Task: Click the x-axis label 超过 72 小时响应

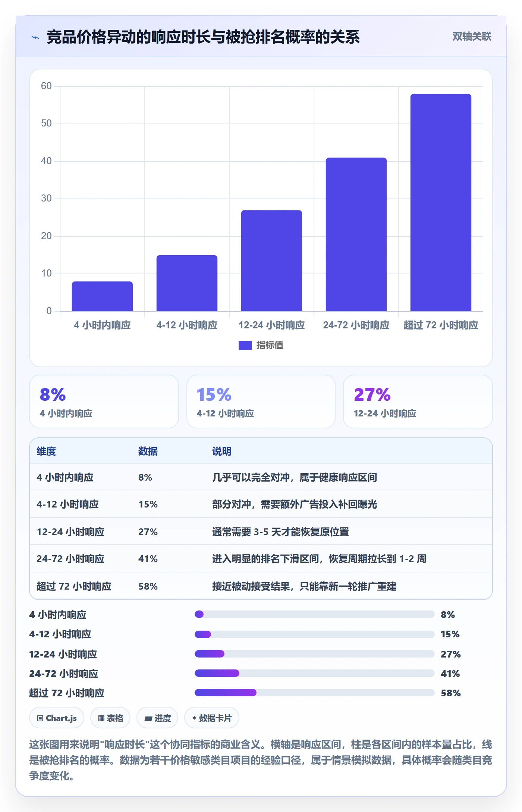Action: pos(441,325)
